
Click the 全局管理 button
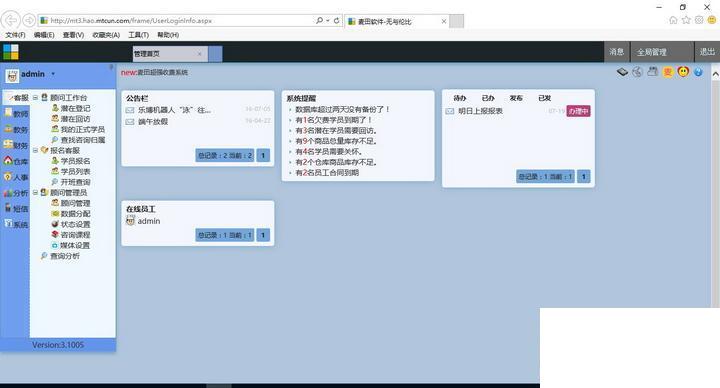tap(662, 52)
